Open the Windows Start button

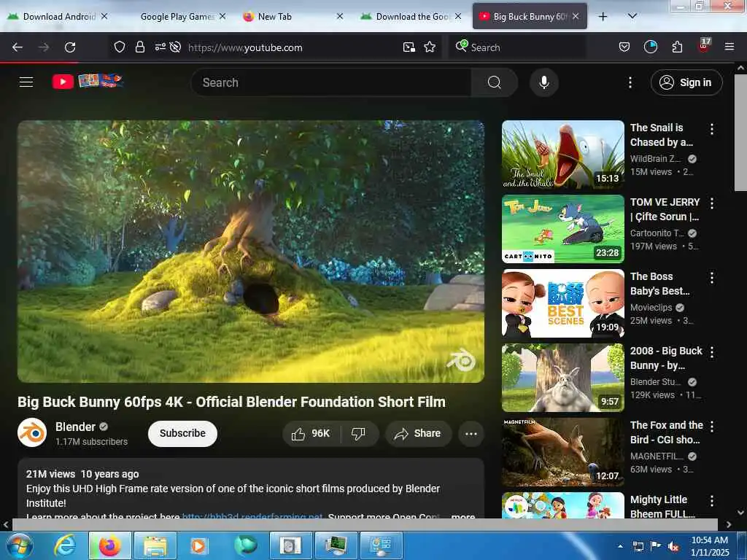coord(19,545)
